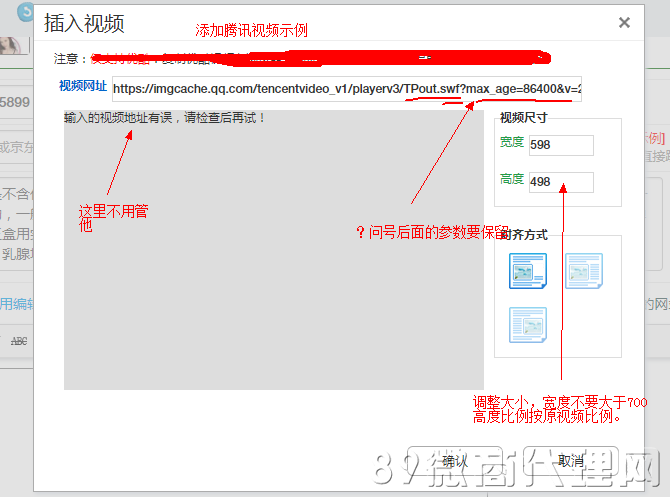This screenshot has height=497, width=670.
Task: Confirm with the 确认 button
Action: (x=455, y=461)
